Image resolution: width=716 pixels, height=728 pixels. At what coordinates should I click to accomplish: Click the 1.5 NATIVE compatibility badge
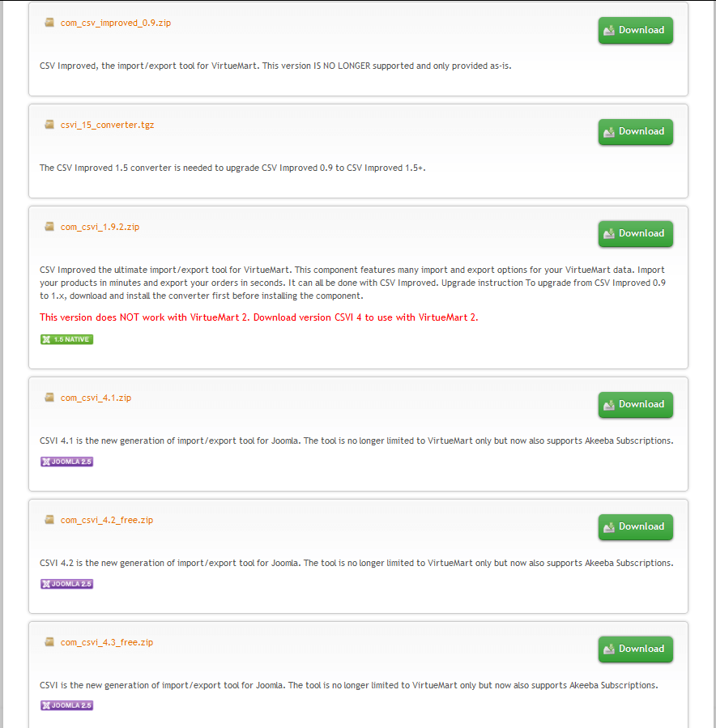pyautogui.click(x=67, y=339)
